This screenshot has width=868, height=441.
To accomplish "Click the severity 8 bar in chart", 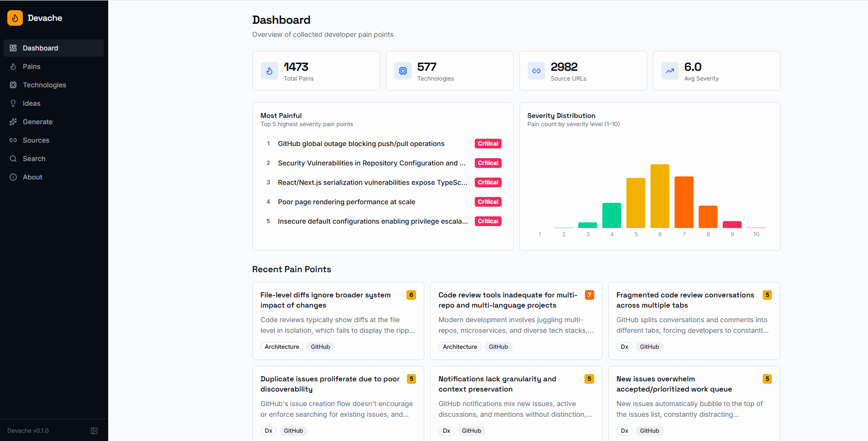I will click(708, 217).
